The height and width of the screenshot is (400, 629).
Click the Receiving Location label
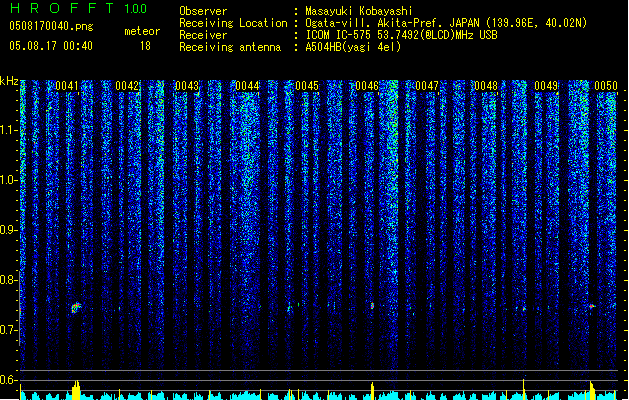pyautogui.click(x=233, y=23)
